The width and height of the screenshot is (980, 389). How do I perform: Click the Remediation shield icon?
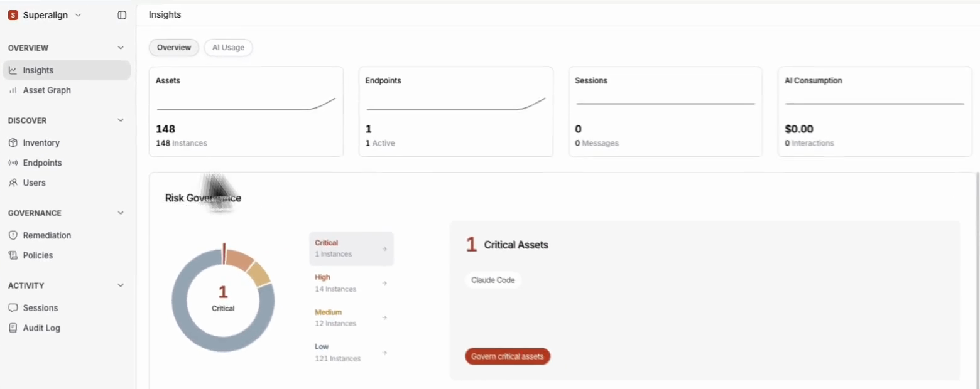13,235
